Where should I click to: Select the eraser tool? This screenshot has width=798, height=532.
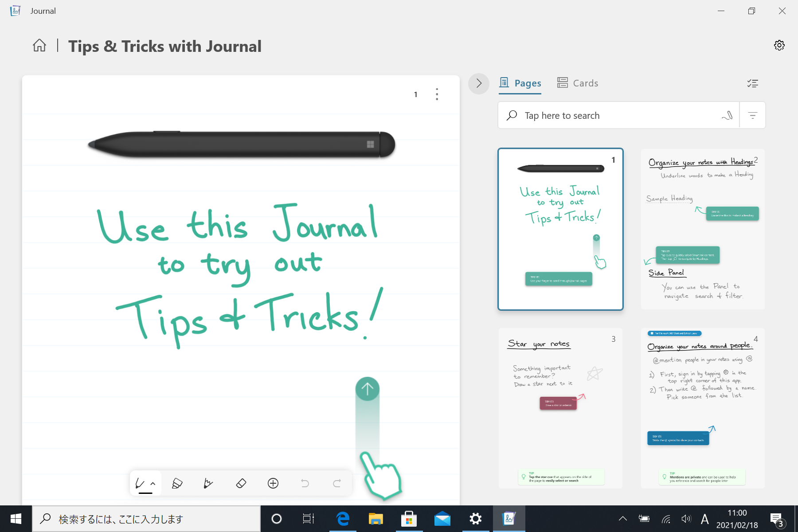pyautogui.click(x=241, y=483)
